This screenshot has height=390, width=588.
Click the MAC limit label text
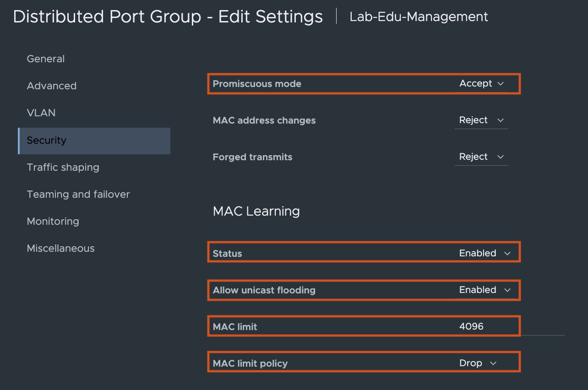tap(235, 327)
